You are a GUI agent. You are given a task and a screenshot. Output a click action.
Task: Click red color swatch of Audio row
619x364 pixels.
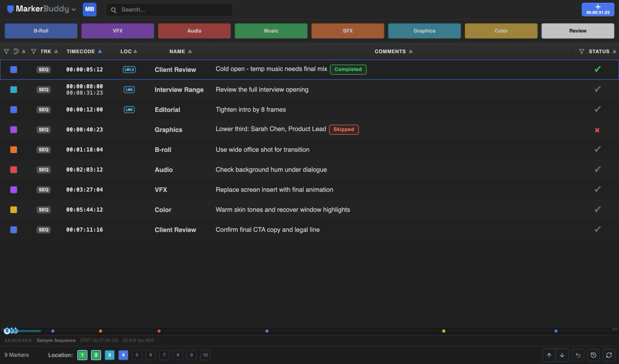tap(14, 170)
